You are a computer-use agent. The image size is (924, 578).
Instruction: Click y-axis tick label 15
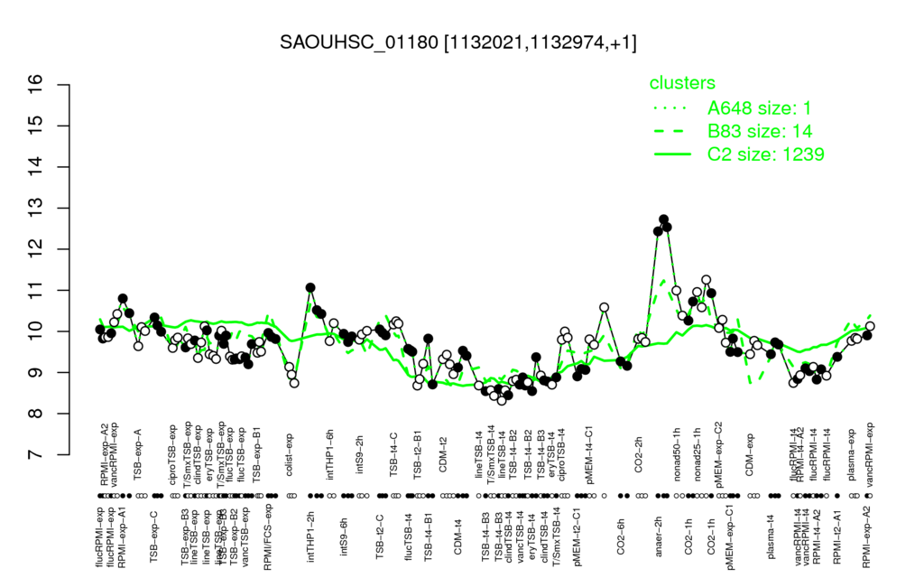pos(35,126)
